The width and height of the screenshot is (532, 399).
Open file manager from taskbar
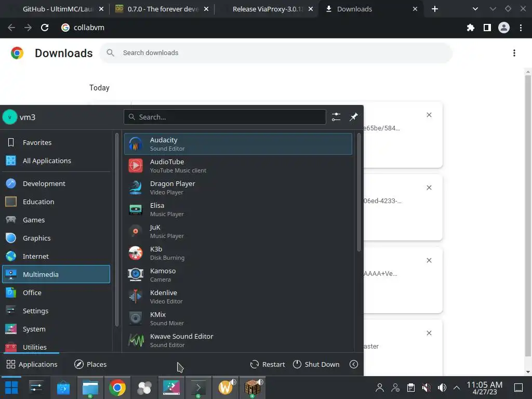tap(90, 388)
